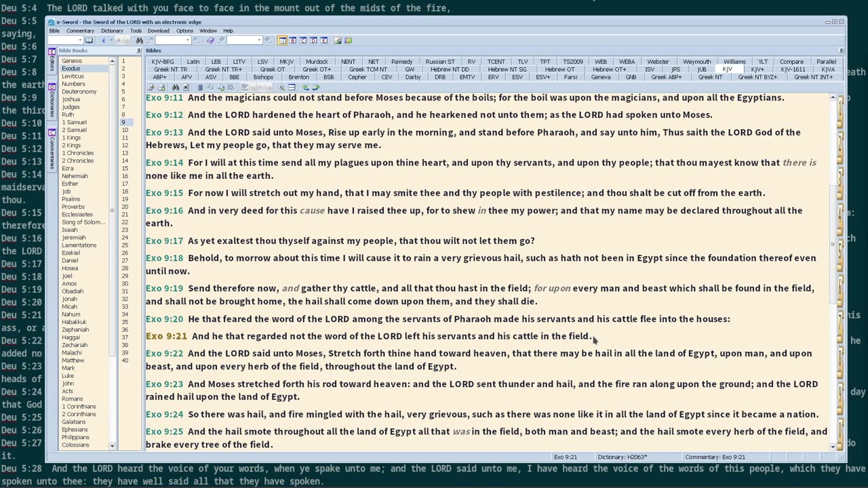This screenshot has width=868, height=488.
Task: Toggle maximize Editor view (E icon)
Action: (x=323, y=40)
